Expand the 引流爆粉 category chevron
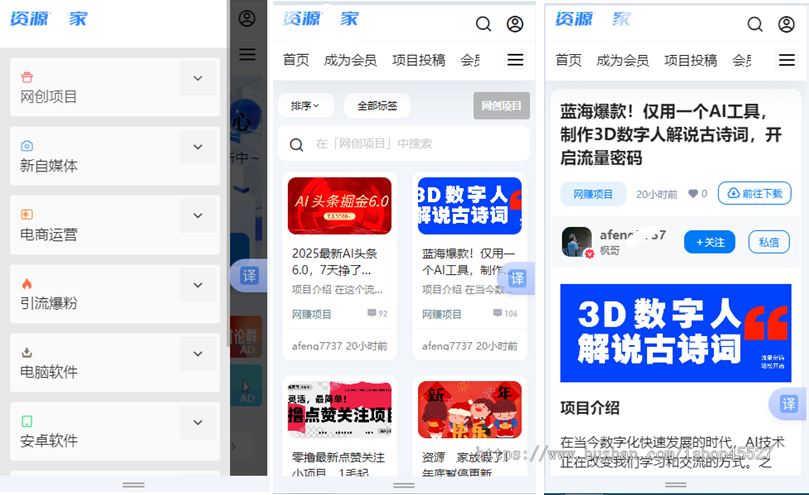The height and width of the screenshot is (495, 809). [x=198, y=285]
